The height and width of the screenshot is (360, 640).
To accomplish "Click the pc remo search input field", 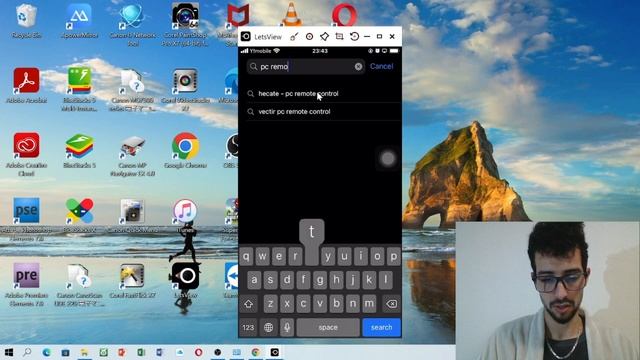I will click(x=306, y=67).
